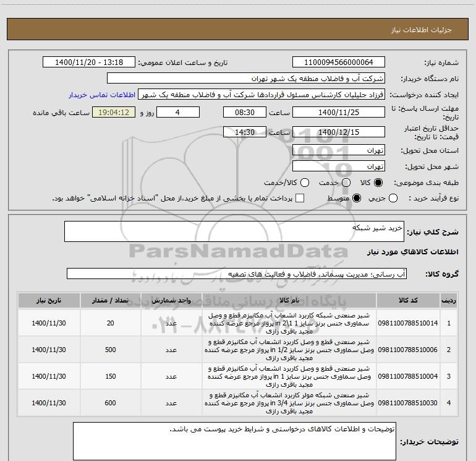The height and width of the screenshot is (461, 476).
Task: Click quantity 150 in row 3
Action: [x=110, y=376]
